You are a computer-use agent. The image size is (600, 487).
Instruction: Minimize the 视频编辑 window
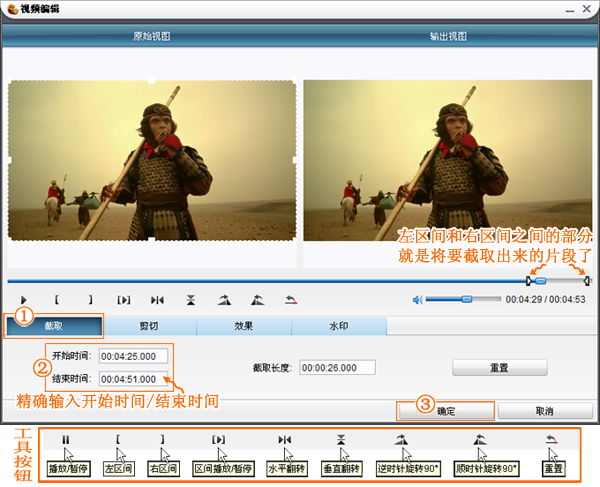coord(570,9)
